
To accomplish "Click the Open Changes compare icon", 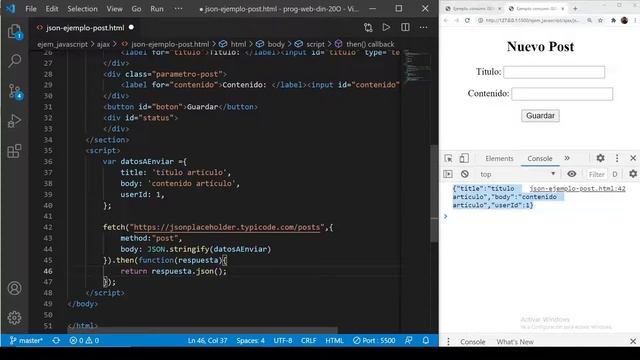I will (x=368, y=27).
